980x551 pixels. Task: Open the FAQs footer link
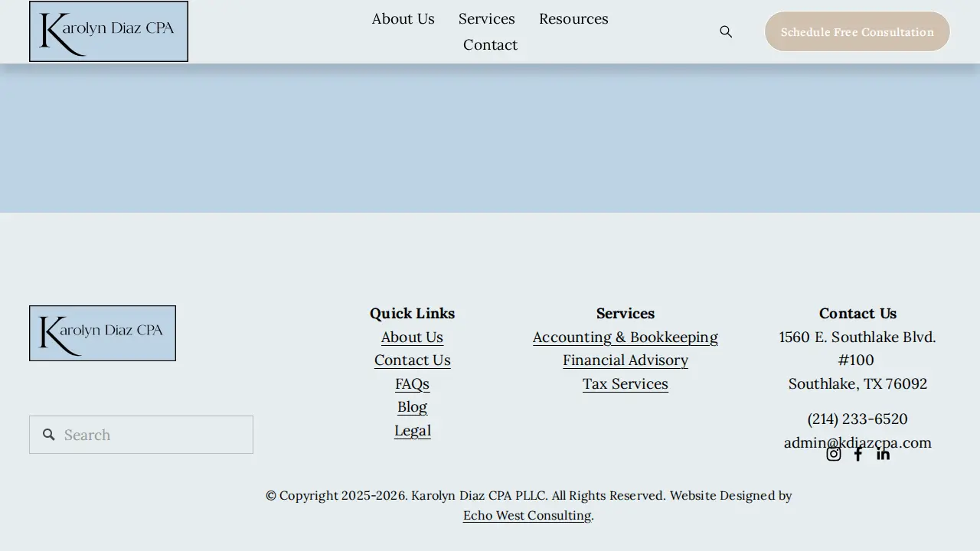click(412, 383)
